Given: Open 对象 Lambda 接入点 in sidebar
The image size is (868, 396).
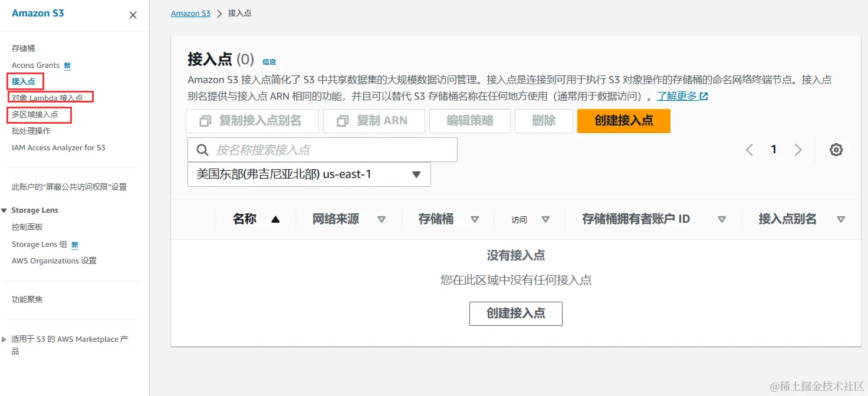Looking at the screenshot, I should coord(47,98).
